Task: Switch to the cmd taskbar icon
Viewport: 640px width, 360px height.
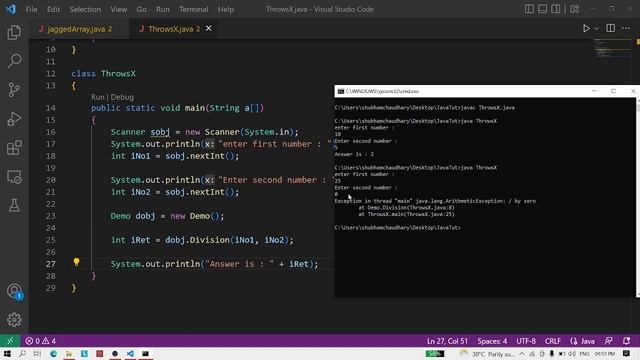Action: (145, 353)
